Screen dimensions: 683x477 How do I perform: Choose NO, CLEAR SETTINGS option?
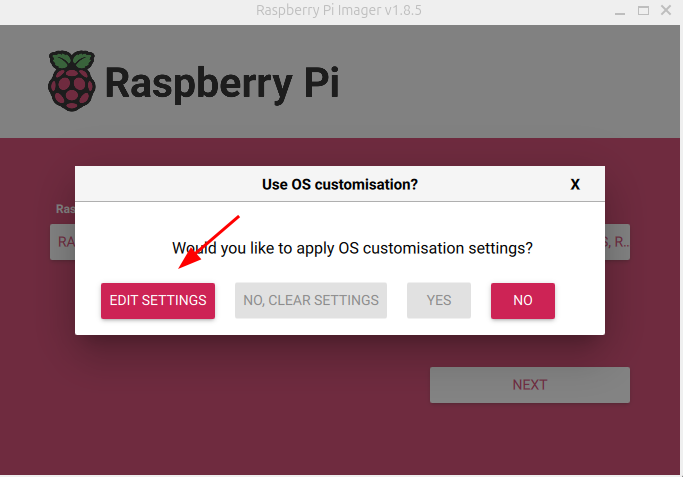[x=311, y=301]
